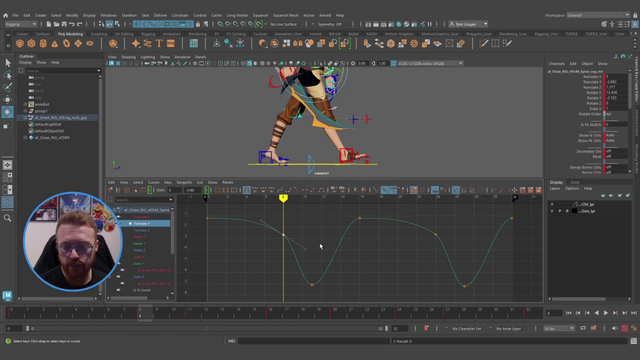The height and width of the screenshot is (360, 640).
Task: Activate the Paint selection tool
Action: click(x=7, y=87)
